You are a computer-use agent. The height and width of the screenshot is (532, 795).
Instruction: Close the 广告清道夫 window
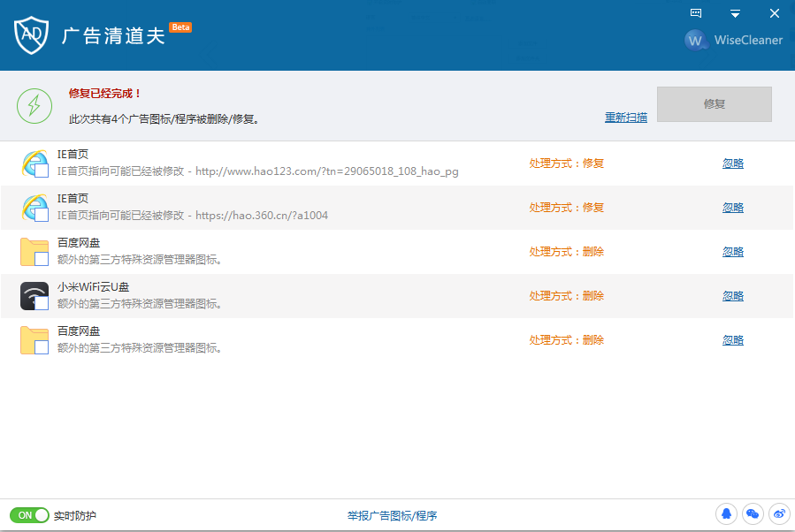774,13
